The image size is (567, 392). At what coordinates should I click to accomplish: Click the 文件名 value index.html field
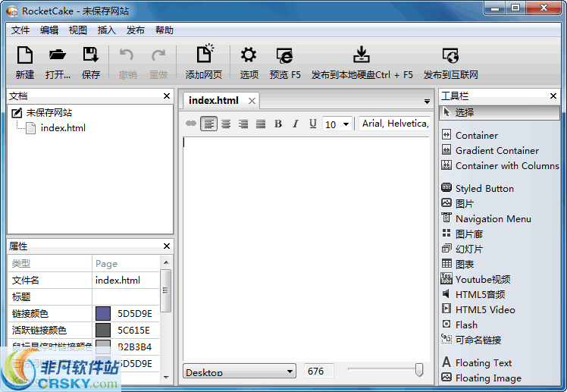point(126,281)
